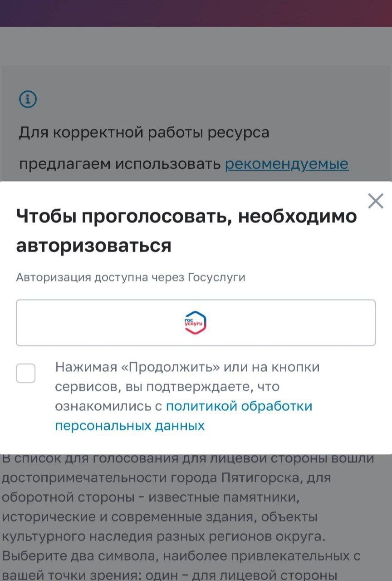Click the «предлагаем использовать» text
Viewport: 392px width, 581px height.
point(120,164)
